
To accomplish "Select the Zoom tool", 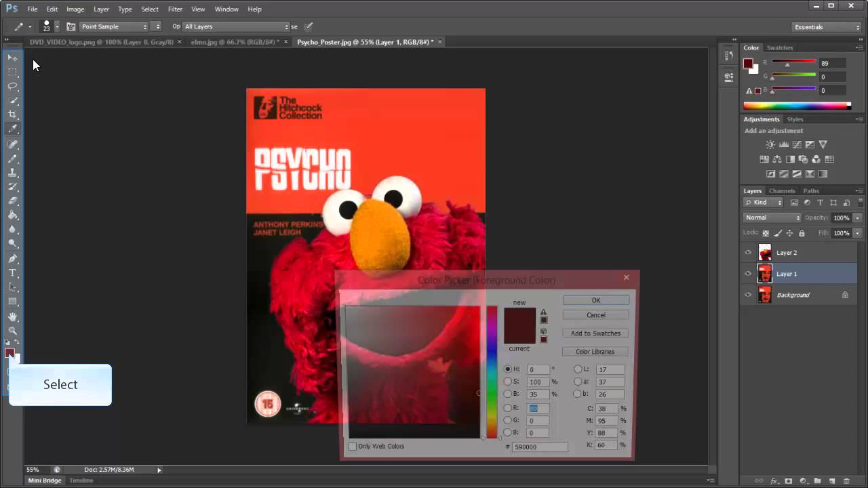I will (12, 331).
